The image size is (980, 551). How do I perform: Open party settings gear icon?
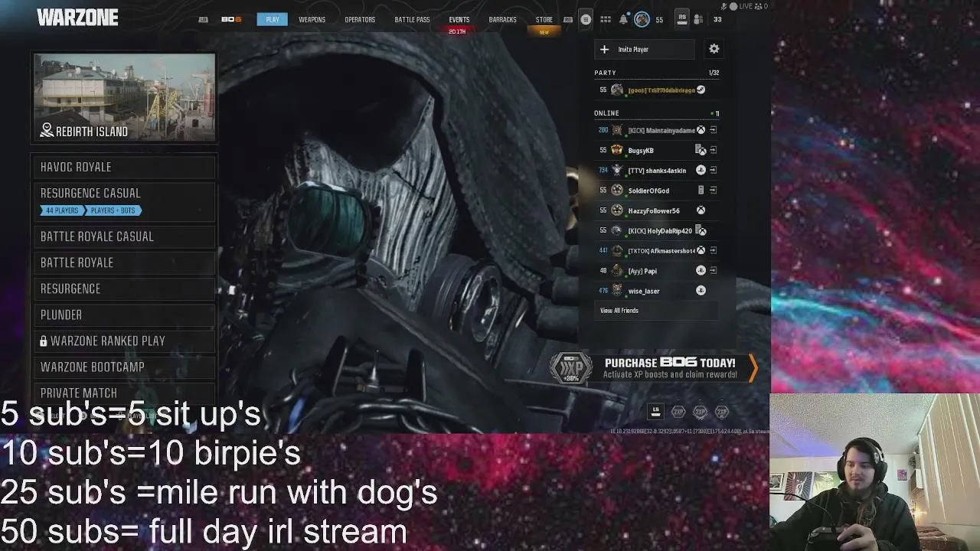[714, 49]
